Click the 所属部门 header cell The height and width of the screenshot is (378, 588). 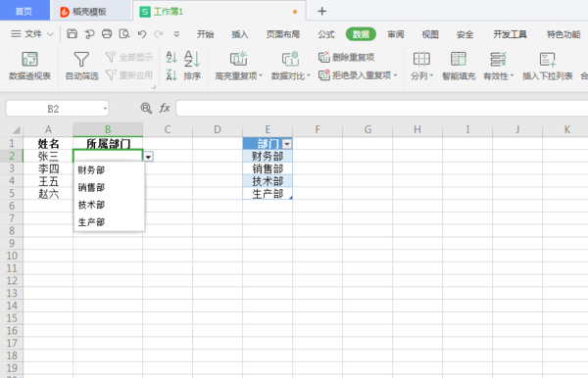click(108, 144)
